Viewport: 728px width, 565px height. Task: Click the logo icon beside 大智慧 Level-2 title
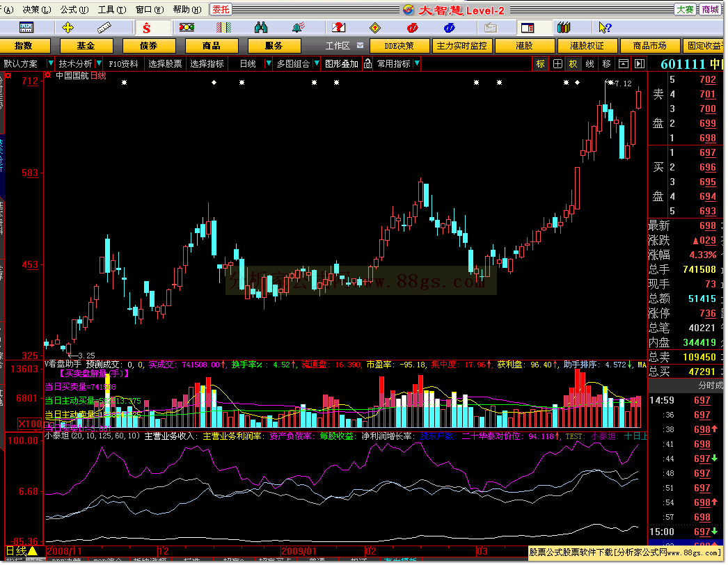[x=409, y=9]
